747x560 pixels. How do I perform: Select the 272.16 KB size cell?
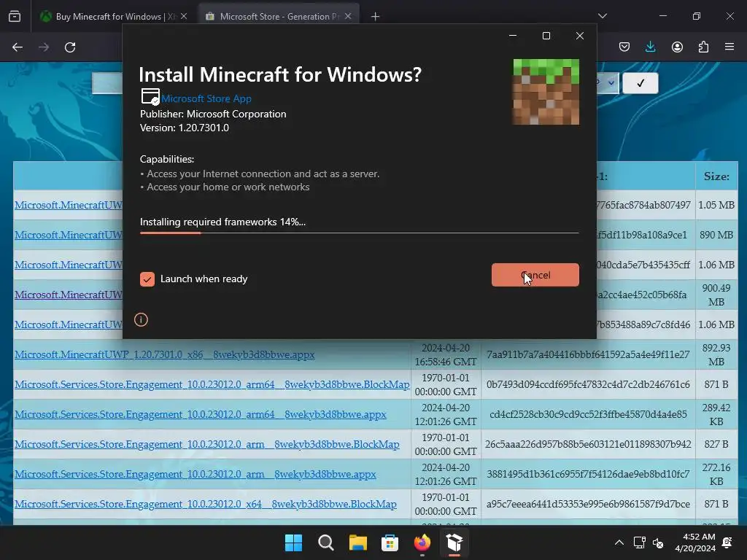click(x=716, y=474)
